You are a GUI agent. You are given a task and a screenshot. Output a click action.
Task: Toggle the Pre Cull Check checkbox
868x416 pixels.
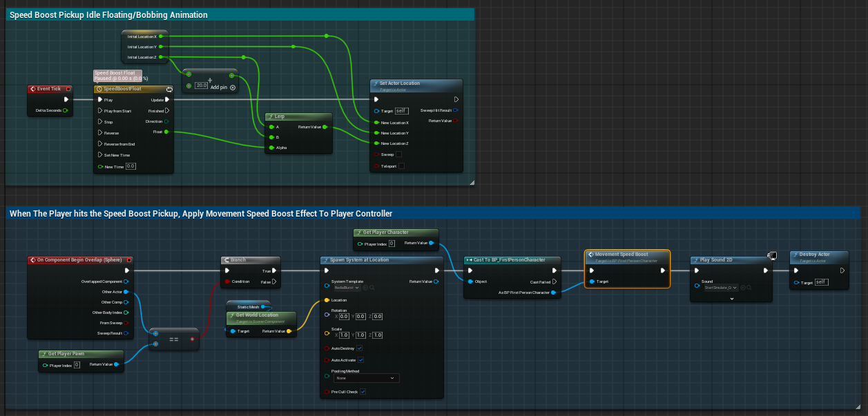coord(363,392)
